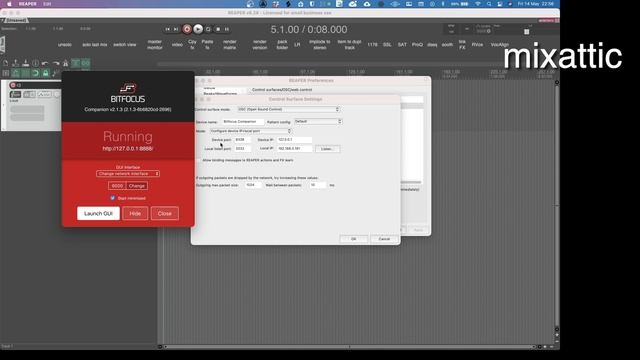Click the 'implode to stereo' toolbar button
The image size is (640, 360).
pos(320,44)
